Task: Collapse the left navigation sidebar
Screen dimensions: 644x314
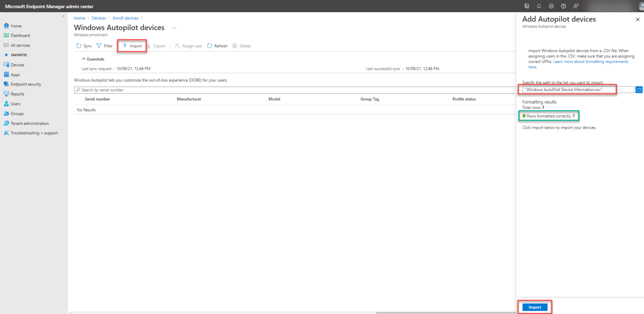Action: [62, 16]
